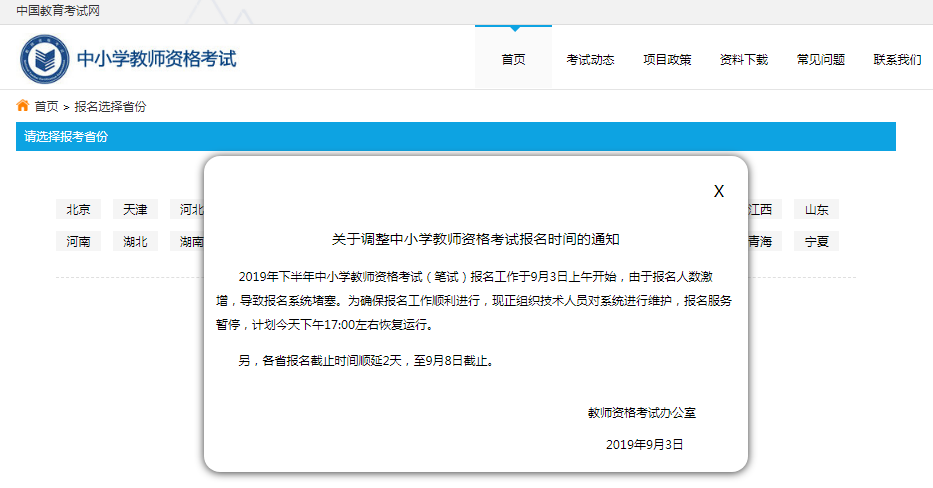Select the 北京 province button

click(79, 209)
